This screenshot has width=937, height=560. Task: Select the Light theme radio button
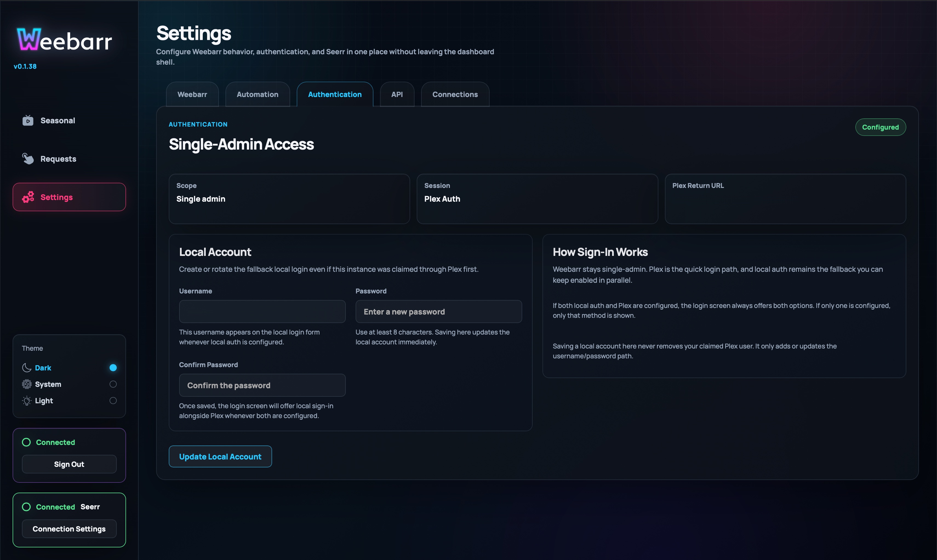113,401
